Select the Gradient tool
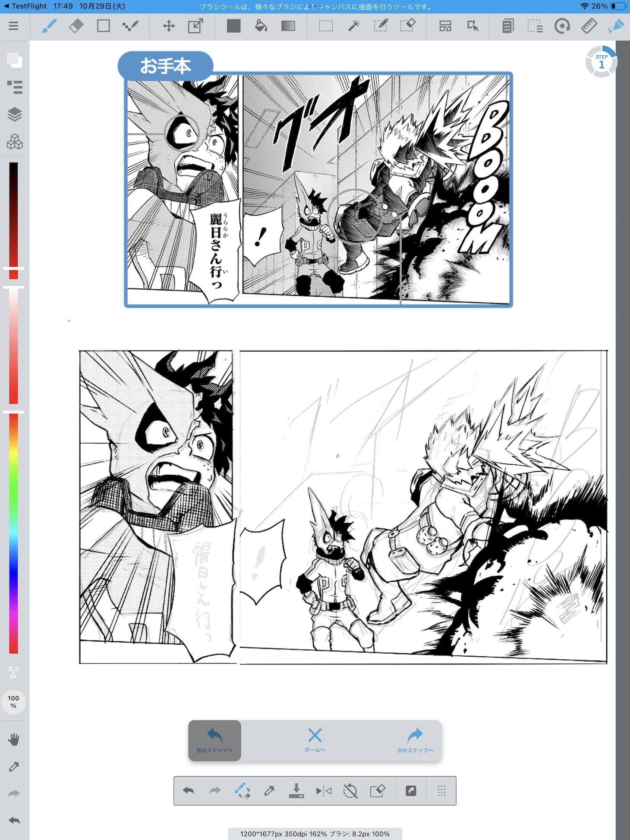The height and width of the screenshot is (840, 630). 288,26
